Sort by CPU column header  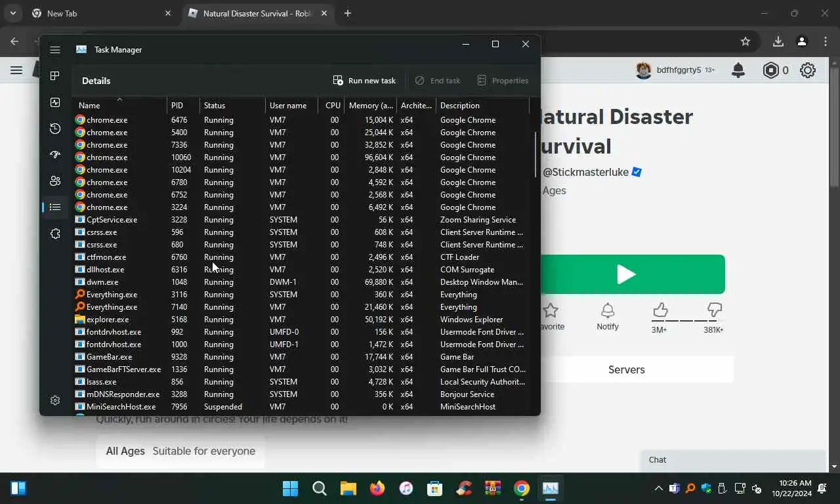(331, 105)
